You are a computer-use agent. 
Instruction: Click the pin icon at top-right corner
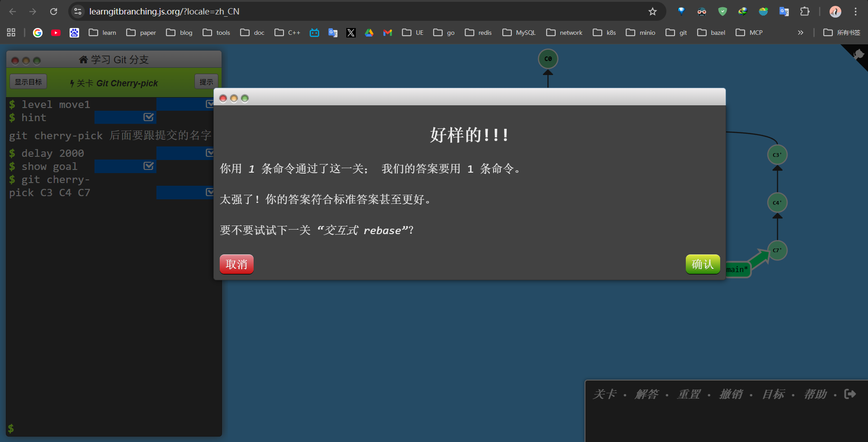(x=859, y=55)
